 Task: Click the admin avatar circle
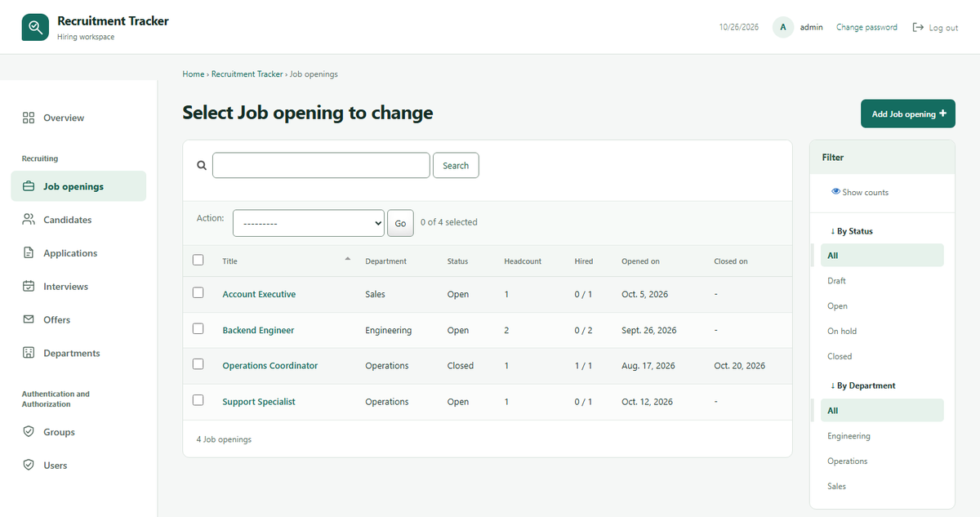(x=783, y=27)
